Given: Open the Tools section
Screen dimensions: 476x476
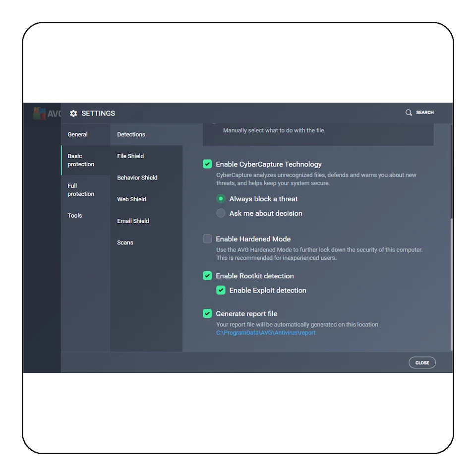Looking at the screenshot, I should (74, 215).
